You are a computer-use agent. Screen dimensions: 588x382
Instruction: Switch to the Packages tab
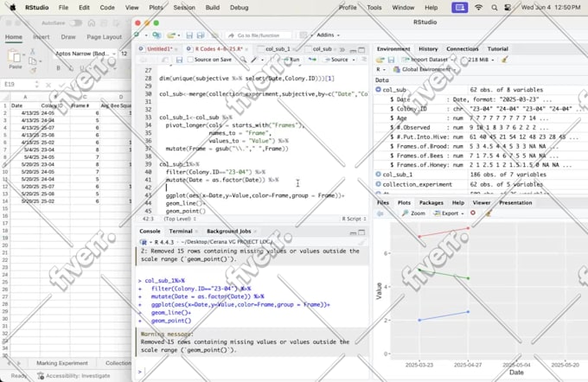(431, 202)
